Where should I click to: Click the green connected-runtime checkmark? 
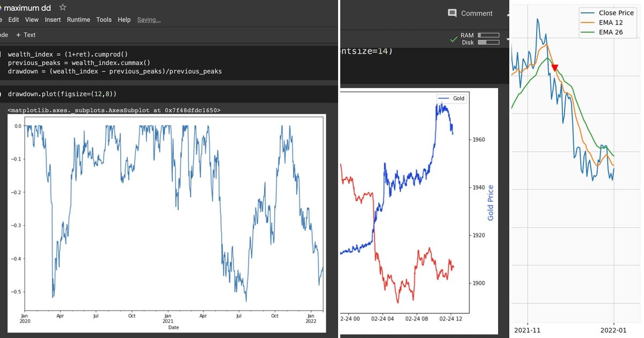tap(453, 39)
